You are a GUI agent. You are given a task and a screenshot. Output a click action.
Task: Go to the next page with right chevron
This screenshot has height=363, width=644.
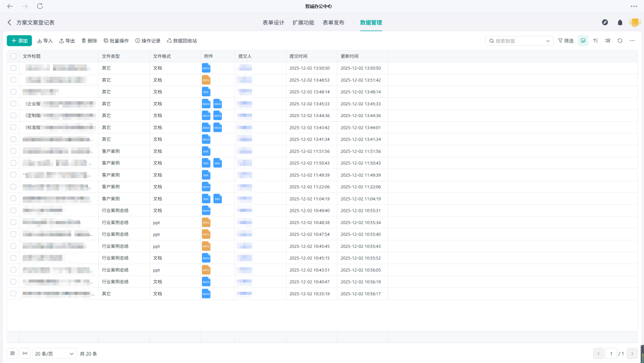(x=632, y=353)
